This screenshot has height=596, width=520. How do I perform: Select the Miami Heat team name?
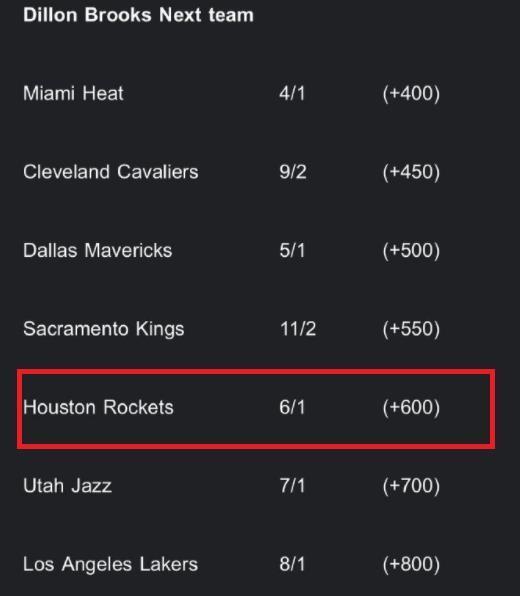[x=73, y=94]
